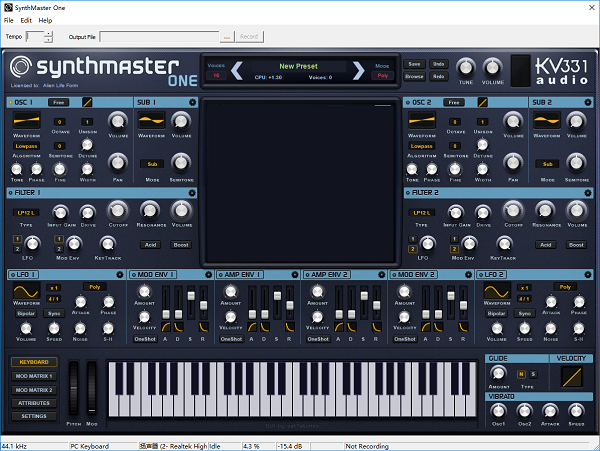Open SUB 1 options gear icon
The height and width of the screenshot is (451, 600).
coord(192,102)
